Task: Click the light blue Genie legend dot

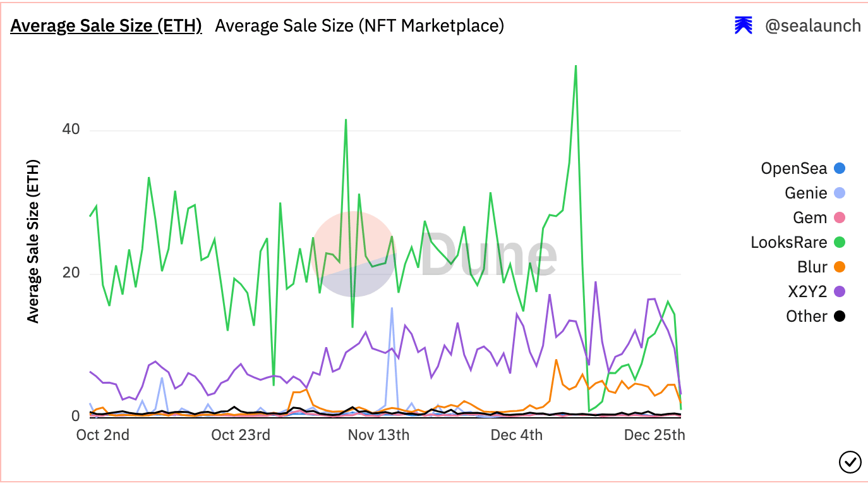Action: (840, 193)
